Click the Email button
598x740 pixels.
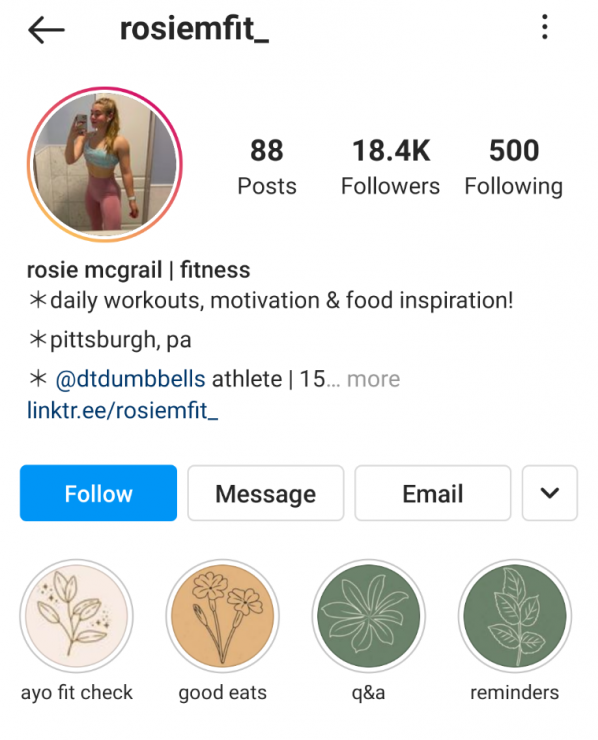433,493
